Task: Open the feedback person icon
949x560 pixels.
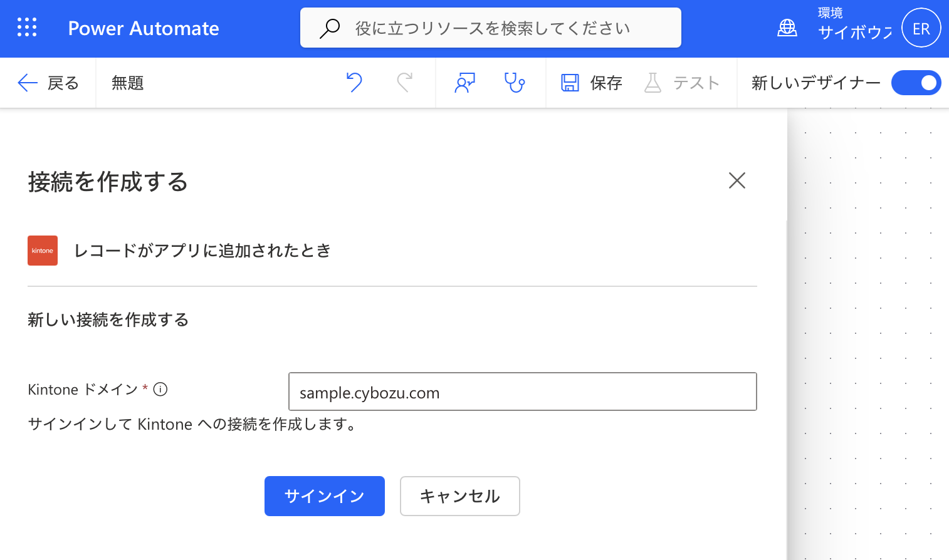Action: [464, 83]
